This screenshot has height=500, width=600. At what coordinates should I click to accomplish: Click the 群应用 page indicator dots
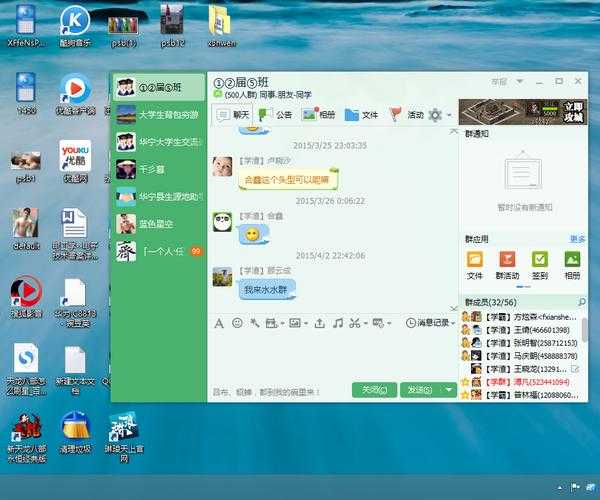[x=523, y=287]
